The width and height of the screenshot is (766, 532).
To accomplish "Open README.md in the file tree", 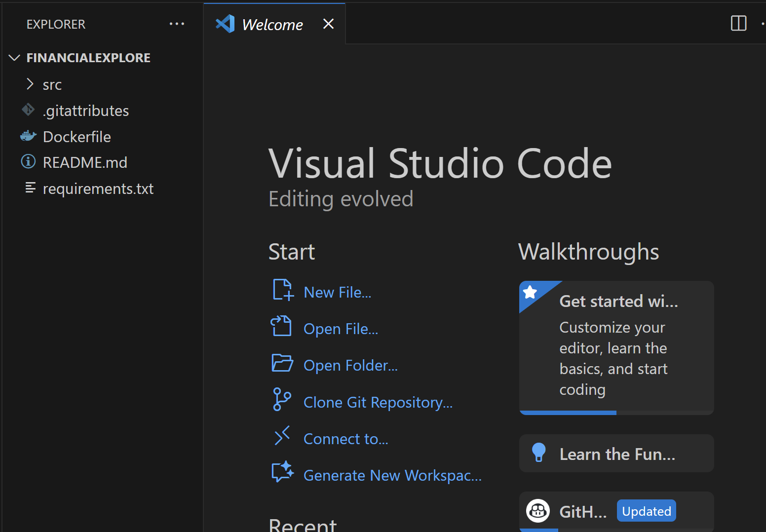I will tap(85, 162).
